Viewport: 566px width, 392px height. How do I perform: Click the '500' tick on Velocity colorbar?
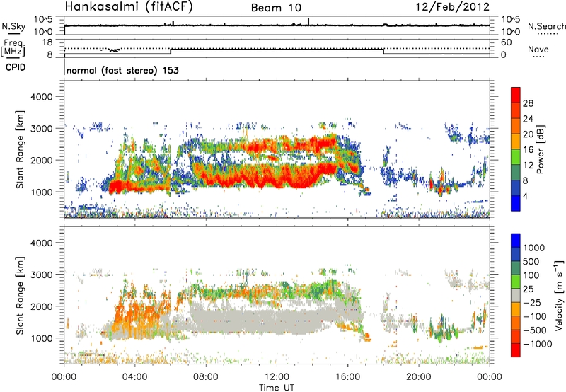[531, 261]
